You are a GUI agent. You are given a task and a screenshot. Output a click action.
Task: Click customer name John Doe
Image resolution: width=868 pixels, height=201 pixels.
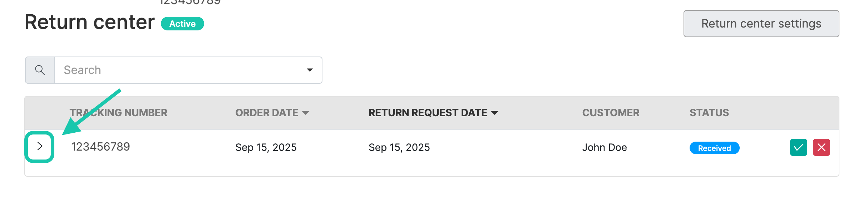point(605,148)
